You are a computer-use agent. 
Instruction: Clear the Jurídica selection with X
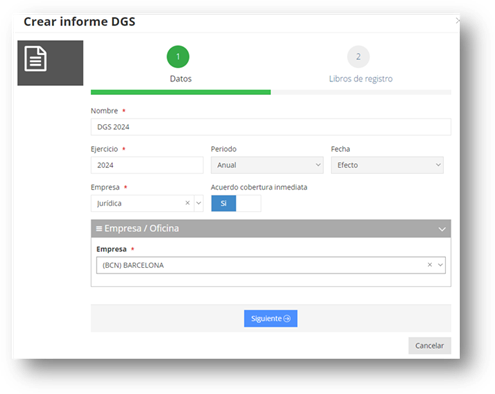coord(188,203)
